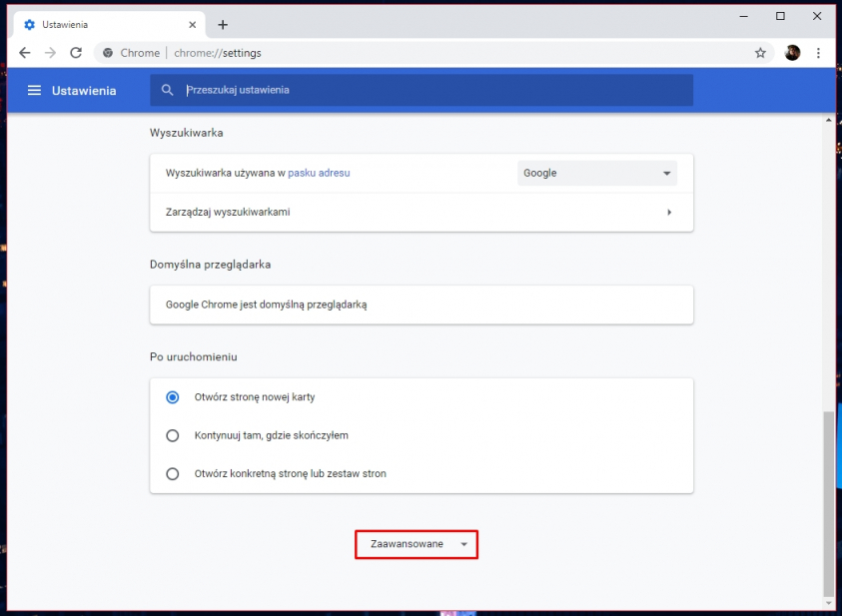
Task: Open the Google search engine dropdown
Action: click(x=596, y=173)
